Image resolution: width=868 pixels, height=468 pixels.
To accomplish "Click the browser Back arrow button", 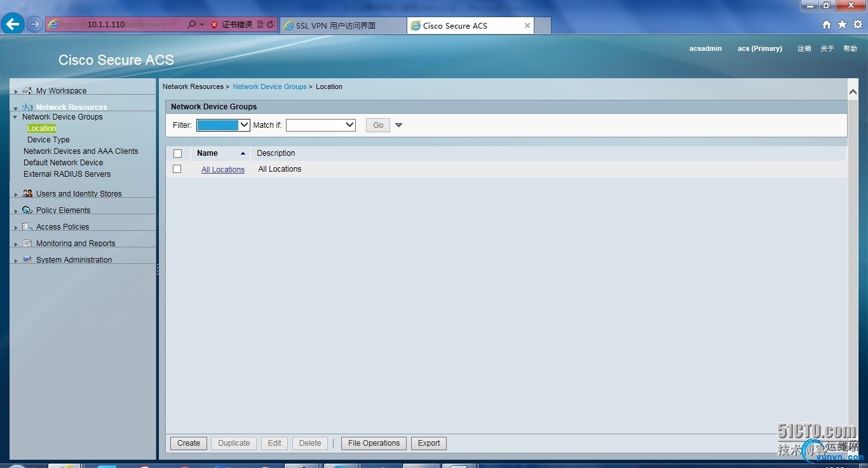I will (13, 24).
